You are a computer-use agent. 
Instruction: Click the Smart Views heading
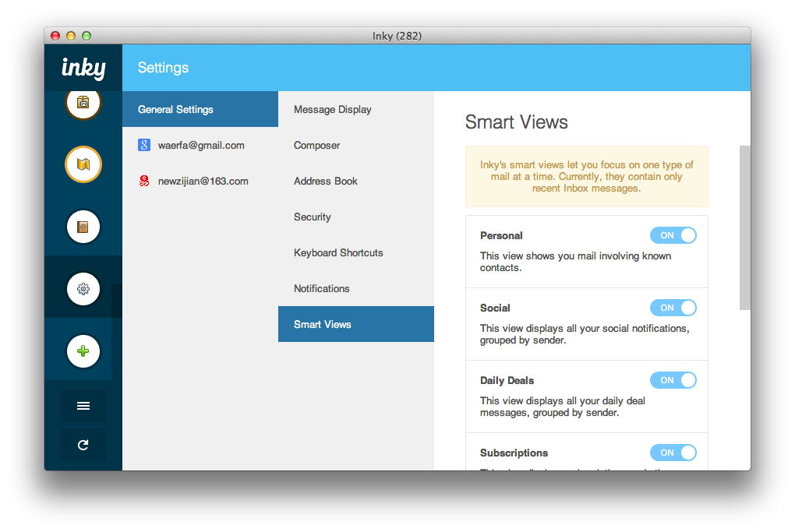tap(516, 122)
